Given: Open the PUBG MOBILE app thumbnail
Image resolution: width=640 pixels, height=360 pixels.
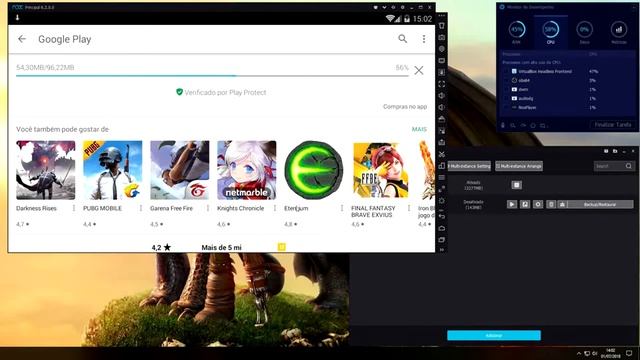Looking at the screenshot, I should [x=113, y=170].
